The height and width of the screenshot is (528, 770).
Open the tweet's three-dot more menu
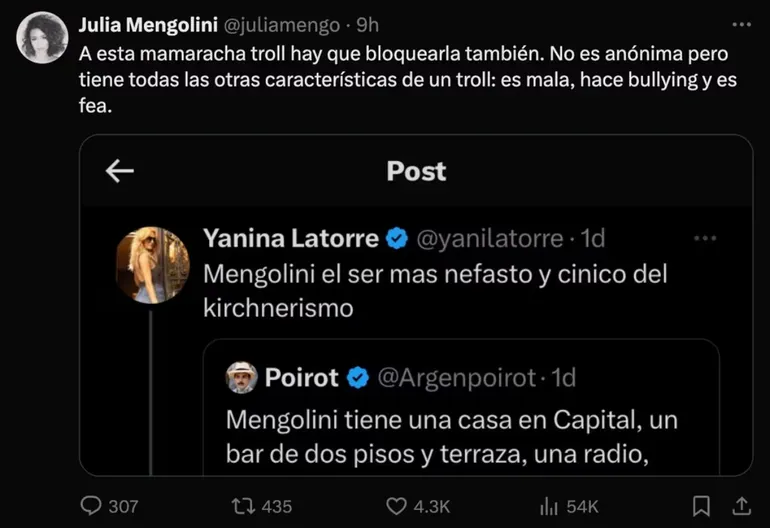[741, 24]
